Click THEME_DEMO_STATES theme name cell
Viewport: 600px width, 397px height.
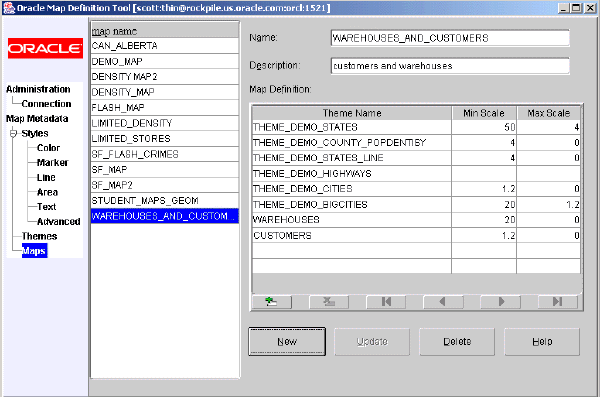point(352,127)
